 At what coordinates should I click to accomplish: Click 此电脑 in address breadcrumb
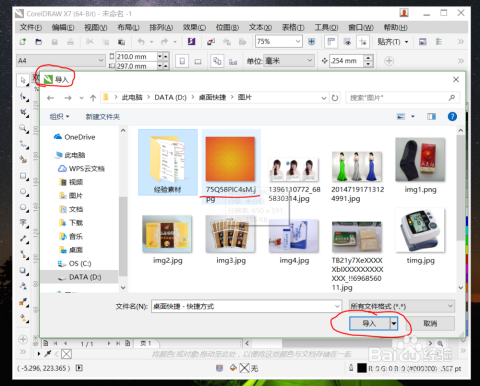coord(132,97)
